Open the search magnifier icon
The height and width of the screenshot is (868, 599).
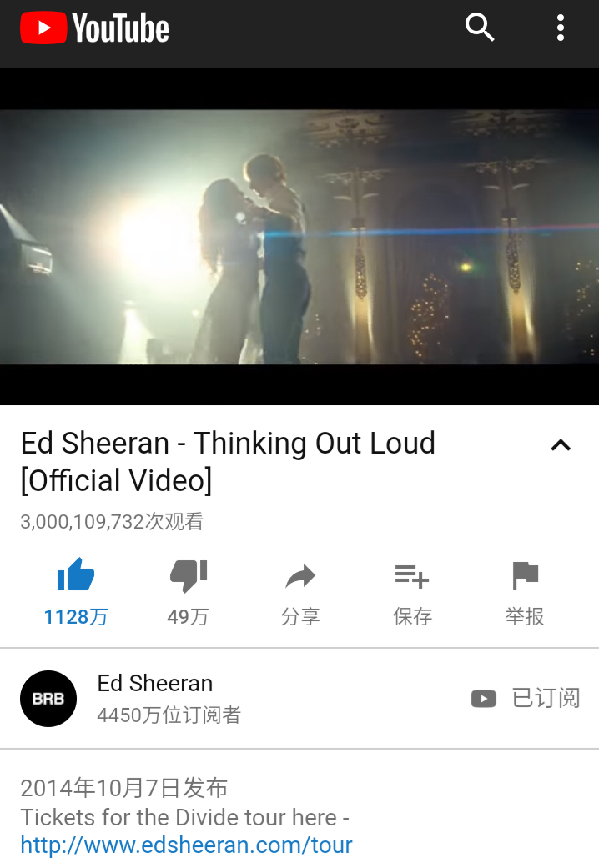[x=480, y=28]
